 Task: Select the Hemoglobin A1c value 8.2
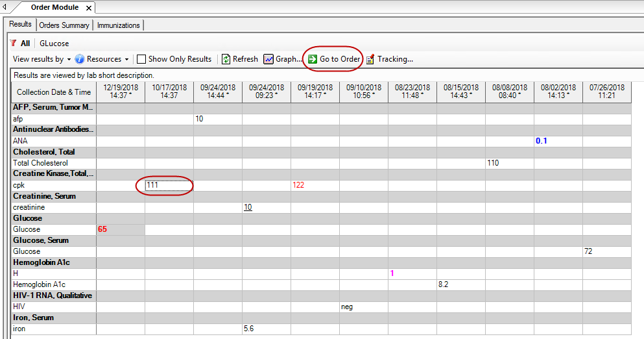pos(444,284)
